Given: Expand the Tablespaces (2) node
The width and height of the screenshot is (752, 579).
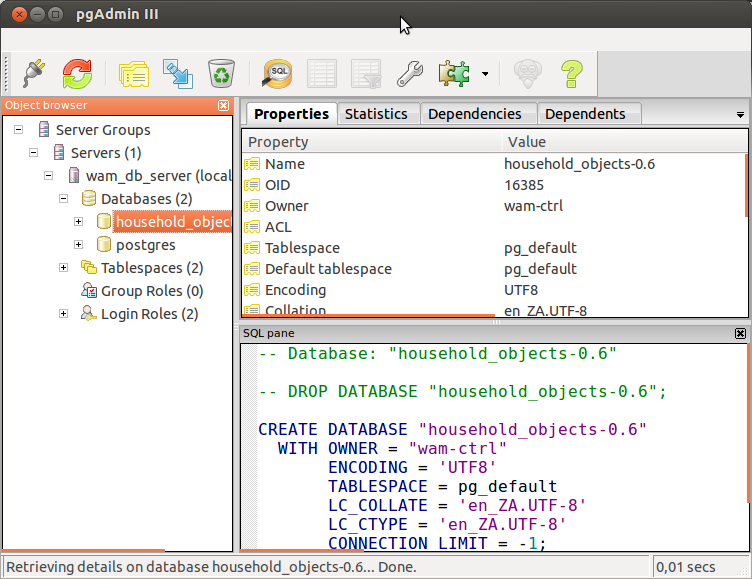Looking at the screenshot, I should pyautogui.click(x=64, y=268).
